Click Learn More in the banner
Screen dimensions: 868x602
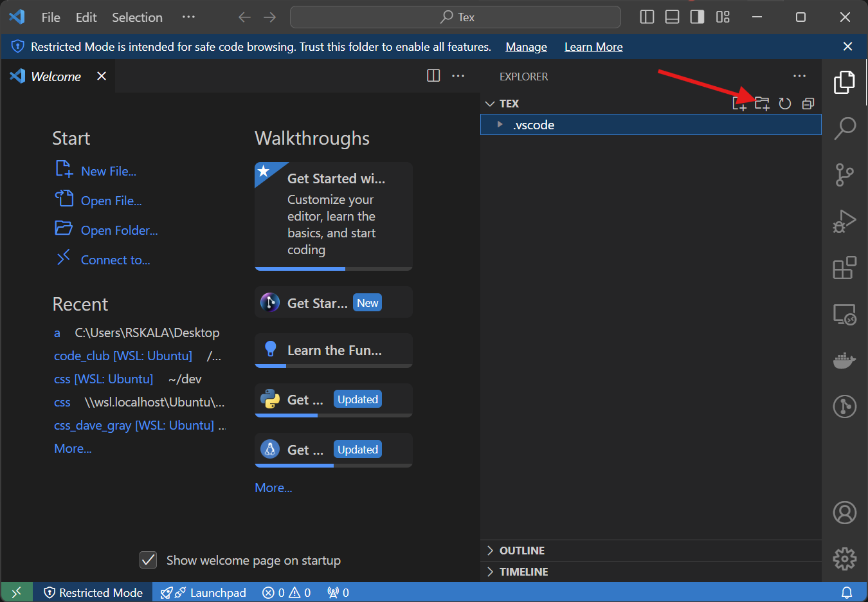coord(593,47)
